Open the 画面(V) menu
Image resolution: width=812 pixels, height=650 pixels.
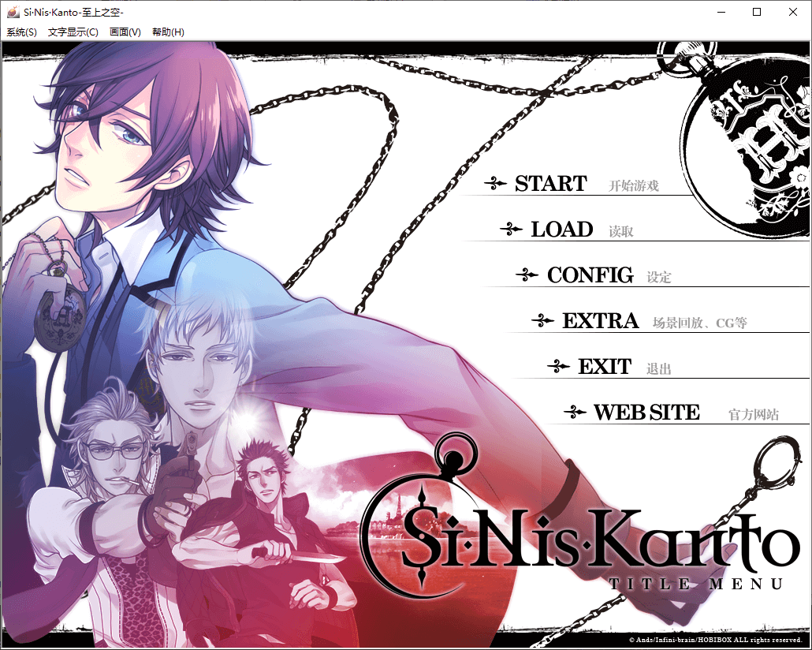125,32
